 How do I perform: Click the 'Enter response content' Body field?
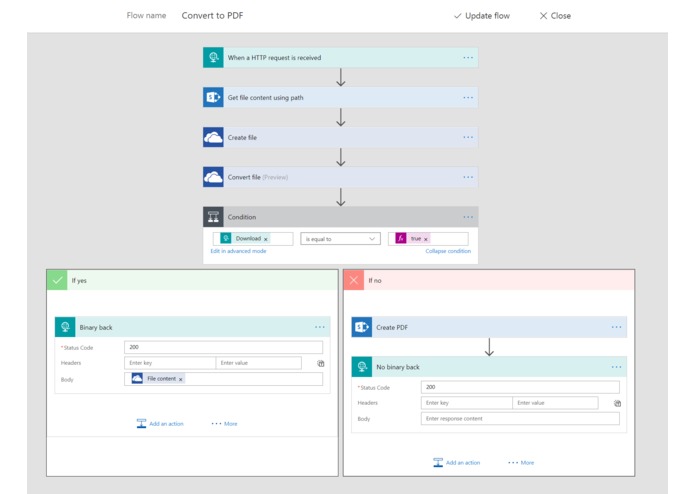tap(520, 419)
